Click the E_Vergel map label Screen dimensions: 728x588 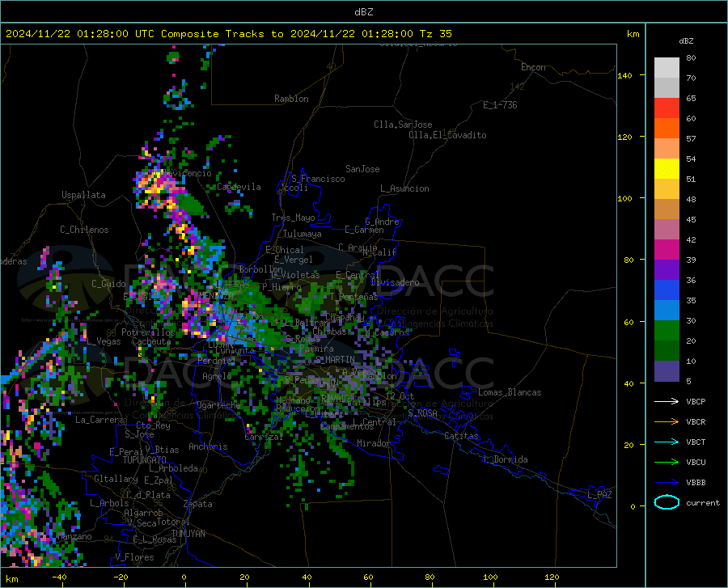(x=294, y=260)
